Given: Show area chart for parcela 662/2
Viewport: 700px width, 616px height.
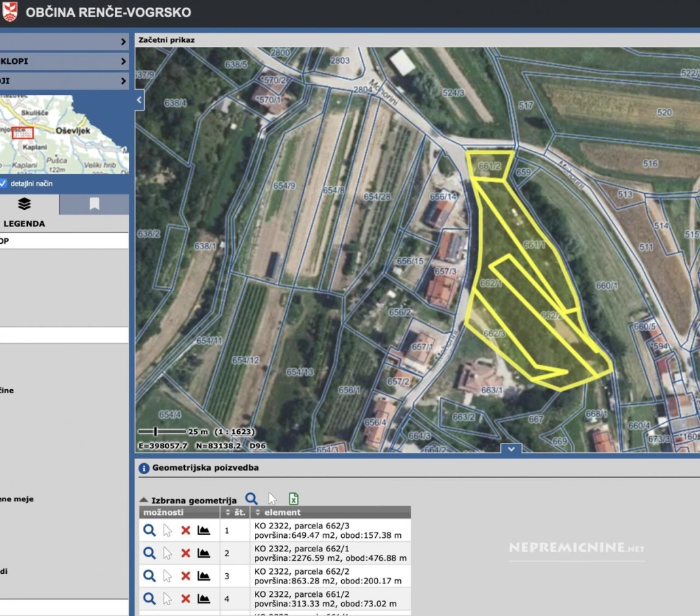Looking at the screenshot, I should 203,576.
